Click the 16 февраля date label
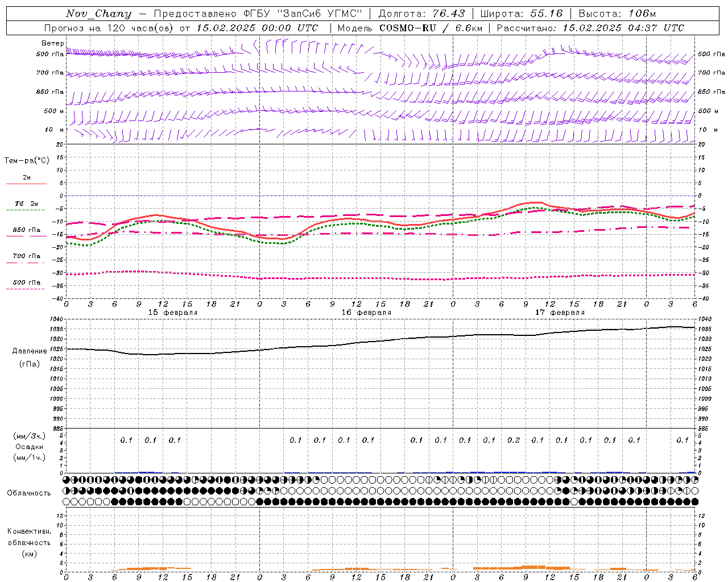The width and height of the screenshot is (728, 582). [366, 313]
